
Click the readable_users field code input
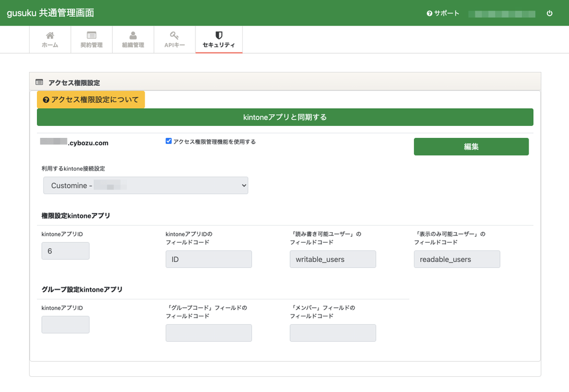coord(457,259)
